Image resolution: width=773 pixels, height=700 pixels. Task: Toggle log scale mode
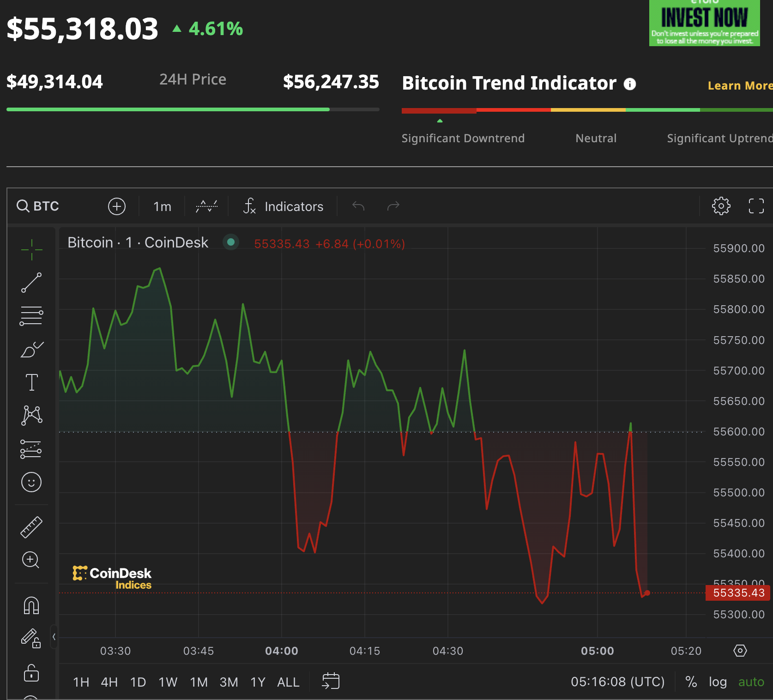click(x=718, y=682)
